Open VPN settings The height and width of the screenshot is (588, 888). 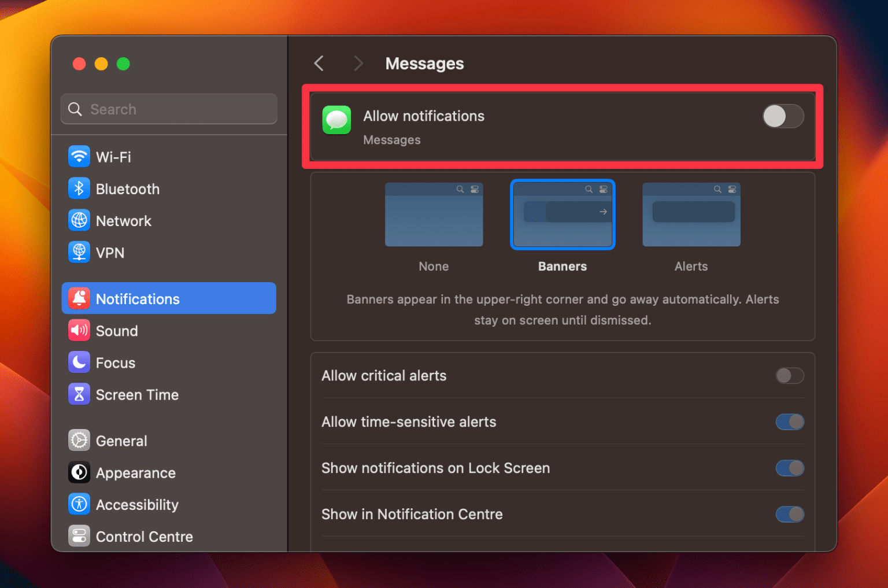110,252
